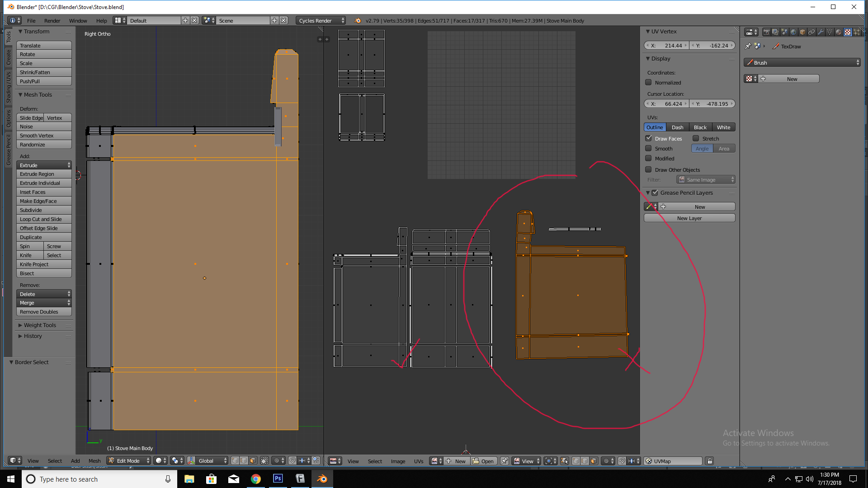Open the Render properties tab (camera icon)

[x=766, y=32]
